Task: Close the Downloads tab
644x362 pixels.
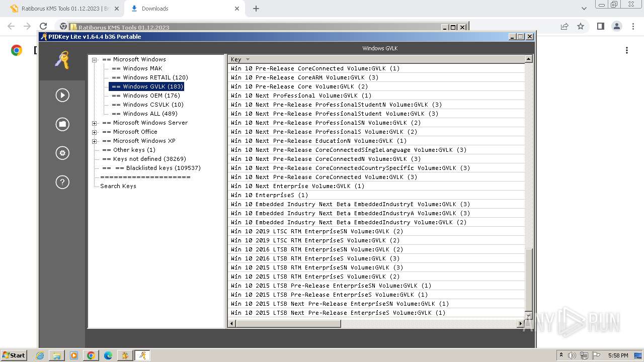Action: [237, 9]
